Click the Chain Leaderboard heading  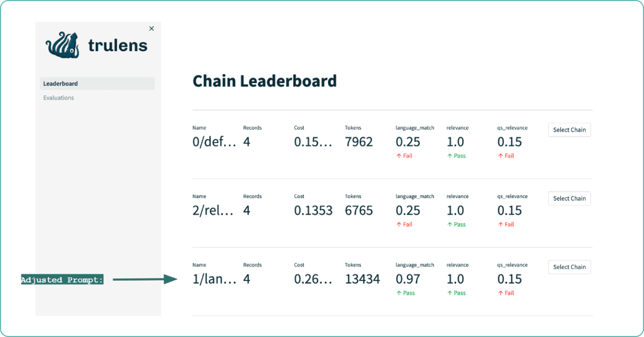tap(265, 81)
